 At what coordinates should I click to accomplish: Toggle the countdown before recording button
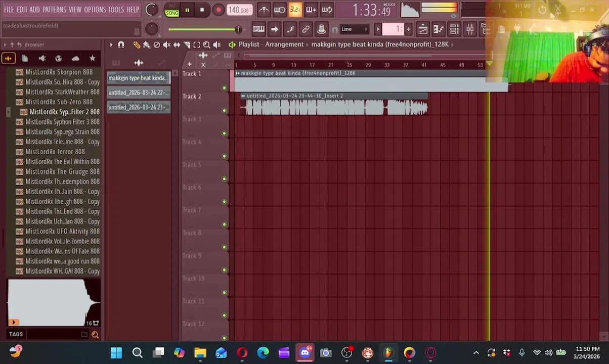[295, 10]
